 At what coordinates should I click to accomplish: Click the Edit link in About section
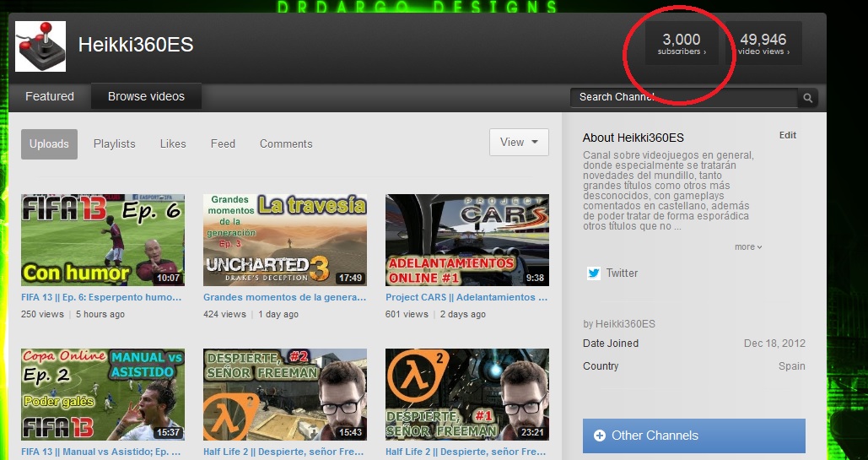pos(787,135)
